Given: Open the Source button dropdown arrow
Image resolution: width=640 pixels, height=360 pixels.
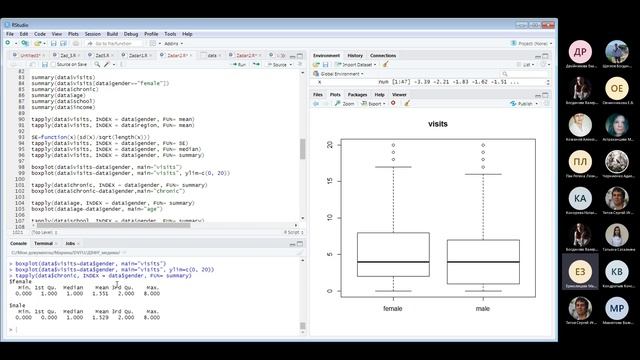Looking at the screenshot, I should pos(291,64).
